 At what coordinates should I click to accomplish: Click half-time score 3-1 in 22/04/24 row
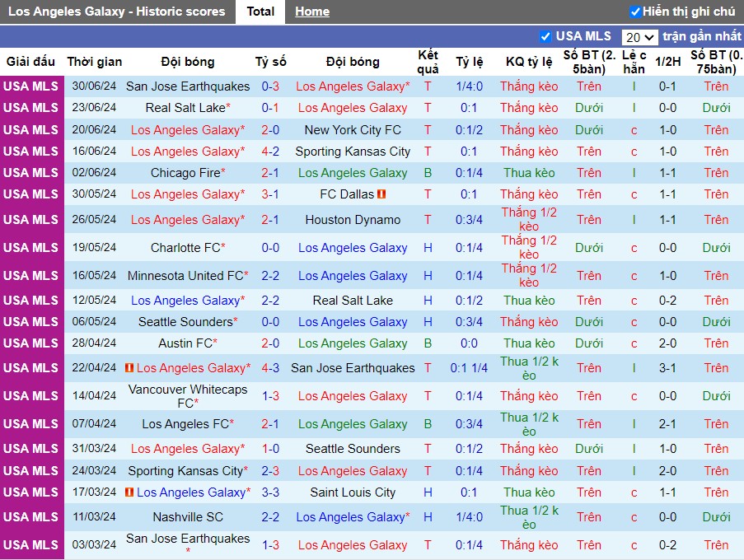pos(667,367)
